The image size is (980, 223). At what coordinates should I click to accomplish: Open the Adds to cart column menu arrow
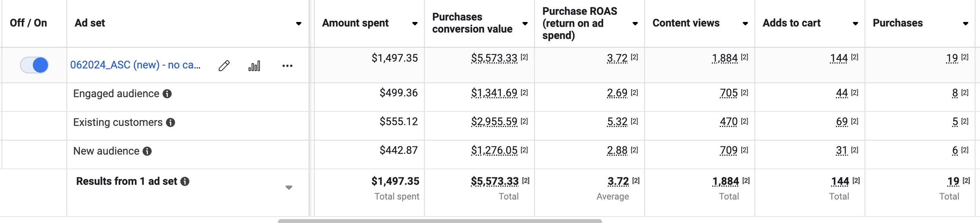tap(855, 24)
